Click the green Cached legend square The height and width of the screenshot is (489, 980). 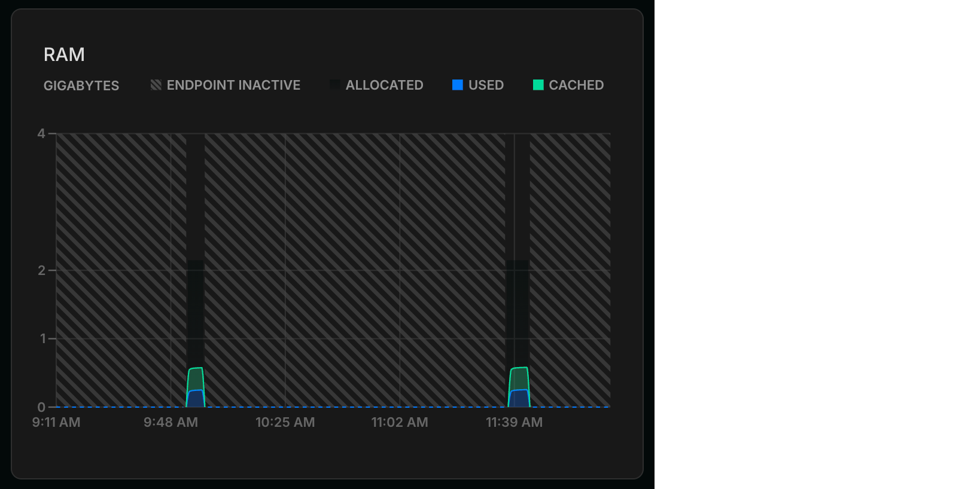pyautogui.click(x=538, y=85)
